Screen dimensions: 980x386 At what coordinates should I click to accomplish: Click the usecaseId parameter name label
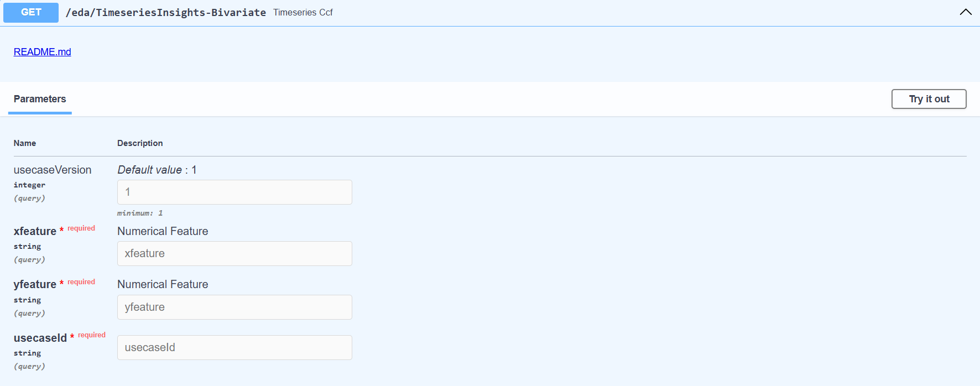[40, 338]
